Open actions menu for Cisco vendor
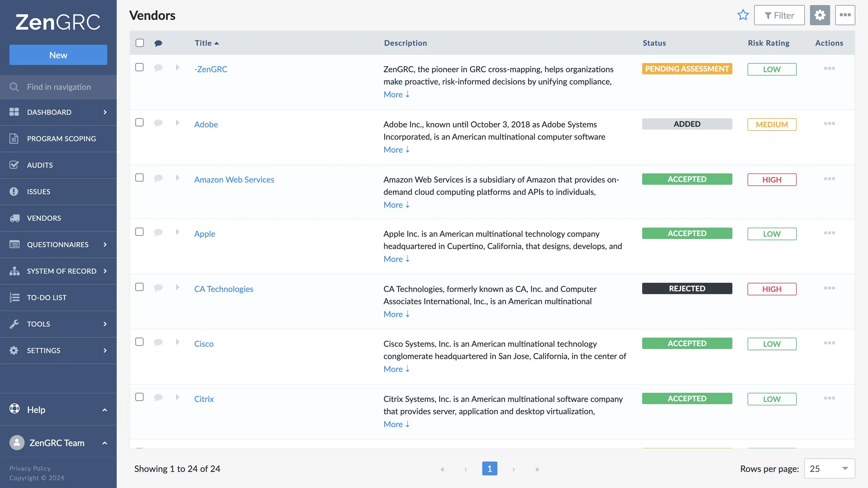Viewport: 868px width, 488px height. [x=829, y=343]
